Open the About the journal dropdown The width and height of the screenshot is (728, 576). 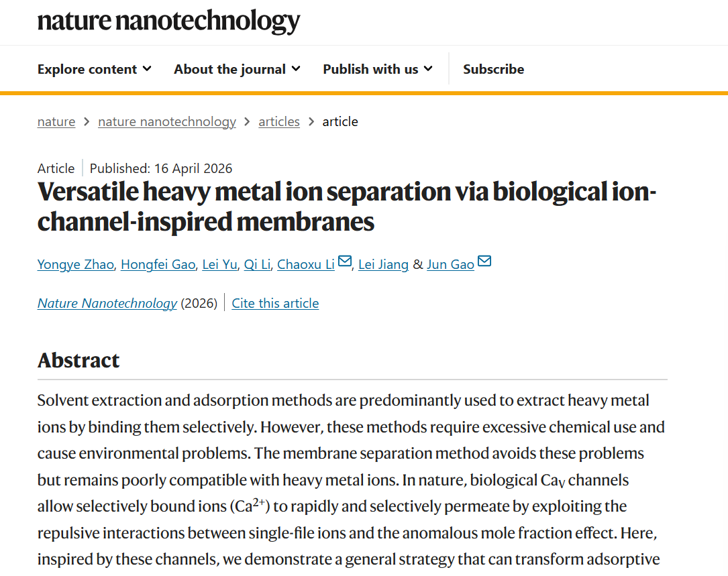(237, 69)
